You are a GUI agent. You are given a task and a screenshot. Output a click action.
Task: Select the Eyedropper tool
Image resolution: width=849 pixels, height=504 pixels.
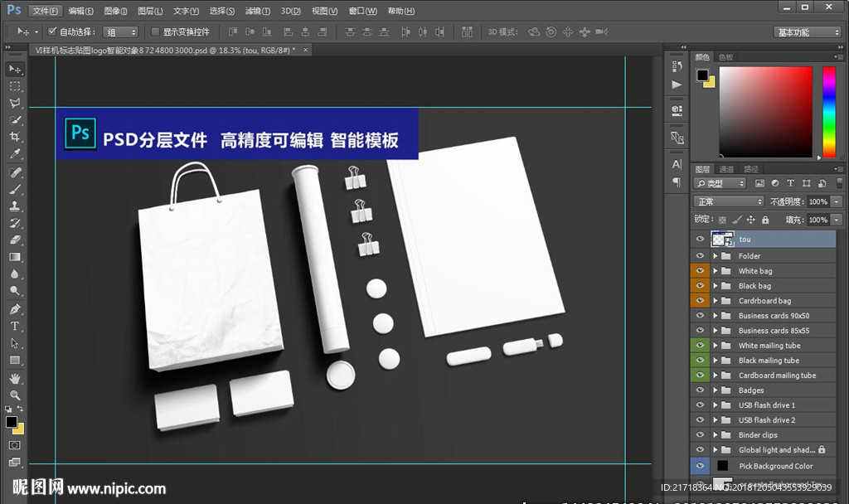click(15, 154)
